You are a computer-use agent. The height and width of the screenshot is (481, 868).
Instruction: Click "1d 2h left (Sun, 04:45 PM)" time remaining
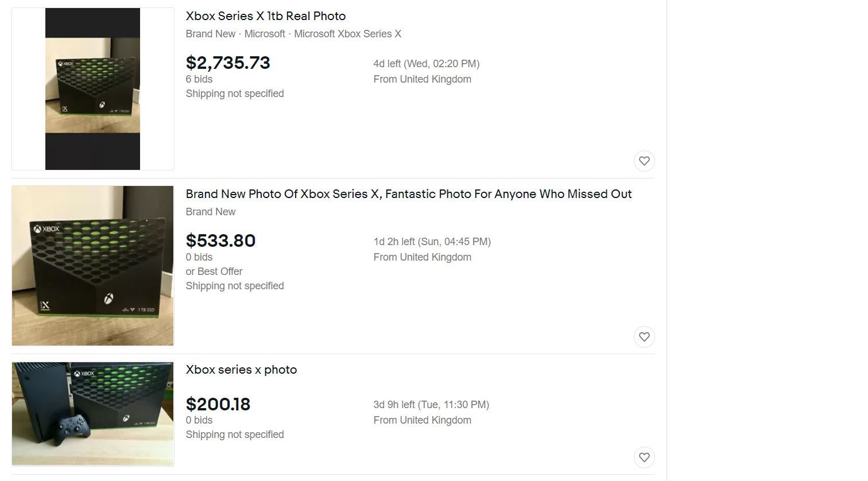[x=432, y=242]
